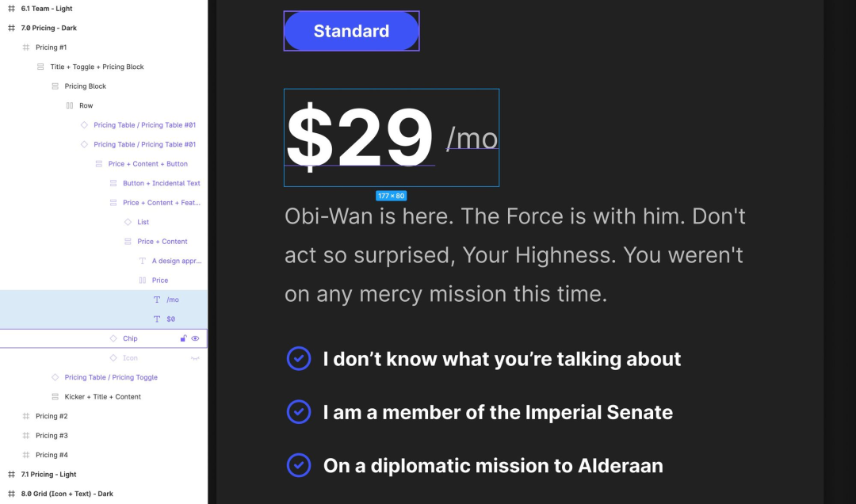Screen dimensions: 856x504
Task: Select the Price + Content + Button layer
Action: coord(148,164)
